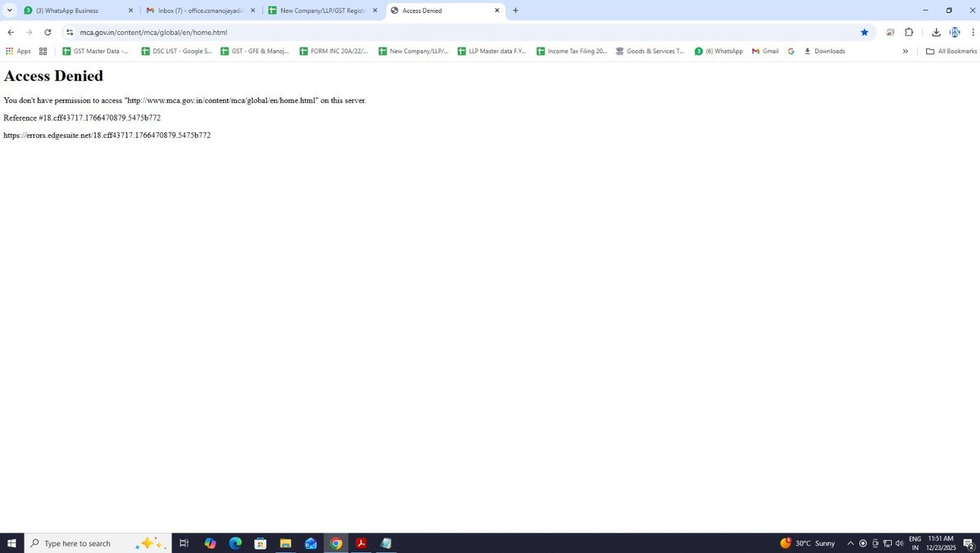Open LLP Master data F.Y. bookmark
The height and width of the screenshot is (553, 980).
tap(492, 51)
